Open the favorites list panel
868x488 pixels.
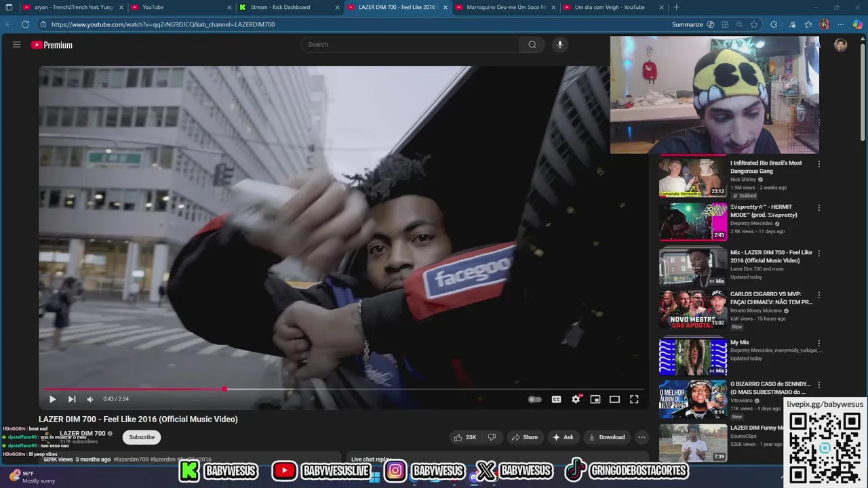point(808,24)
